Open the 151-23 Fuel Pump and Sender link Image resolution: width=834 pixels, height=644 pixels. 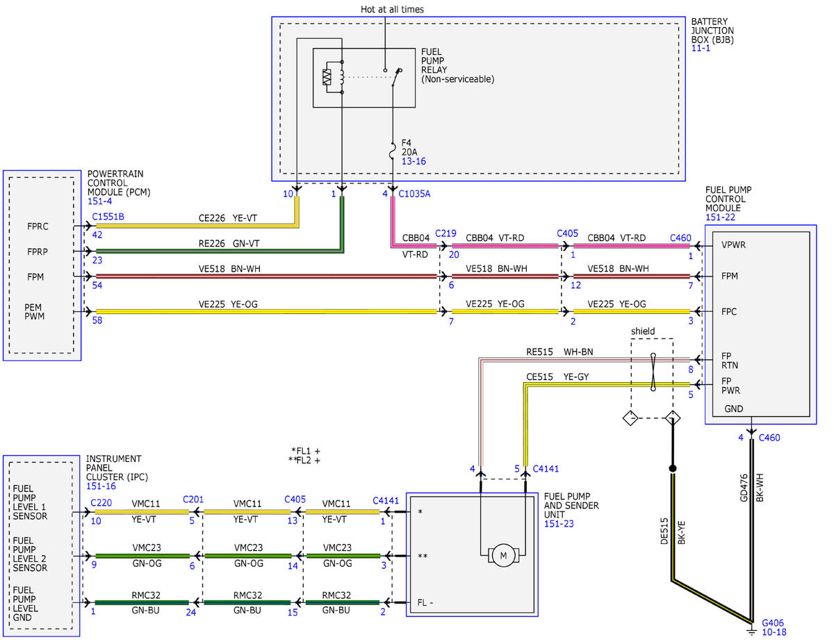tap(557, 524)
